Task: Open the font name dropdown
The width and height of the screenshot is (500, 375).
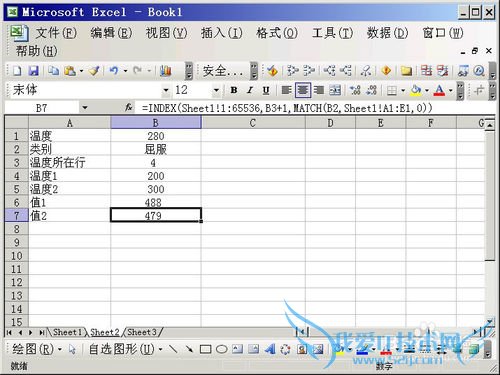Action: (165, 90)
